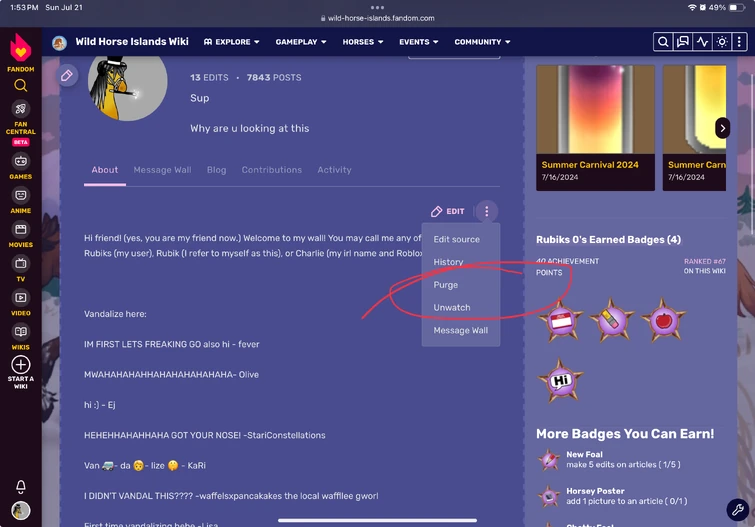Tap the Wi-Fi status icon
Screen dimensions: 755x527
[x=692, y=8]
